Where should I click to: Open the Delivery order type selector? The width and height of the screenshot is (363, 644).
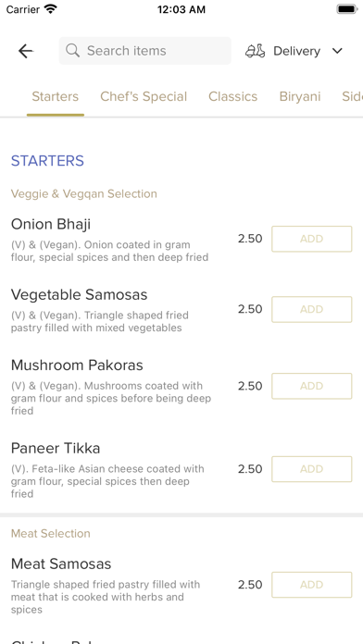(x=294, y=51)
